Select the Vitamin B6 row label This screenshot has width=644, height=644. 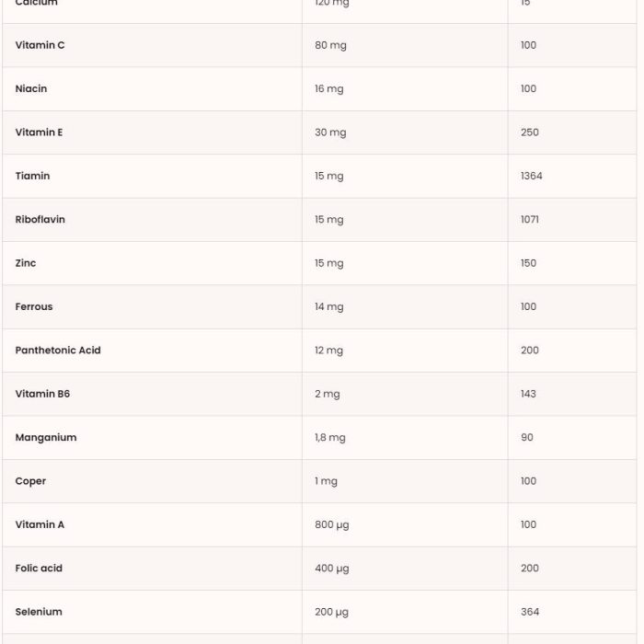point(42,394)
